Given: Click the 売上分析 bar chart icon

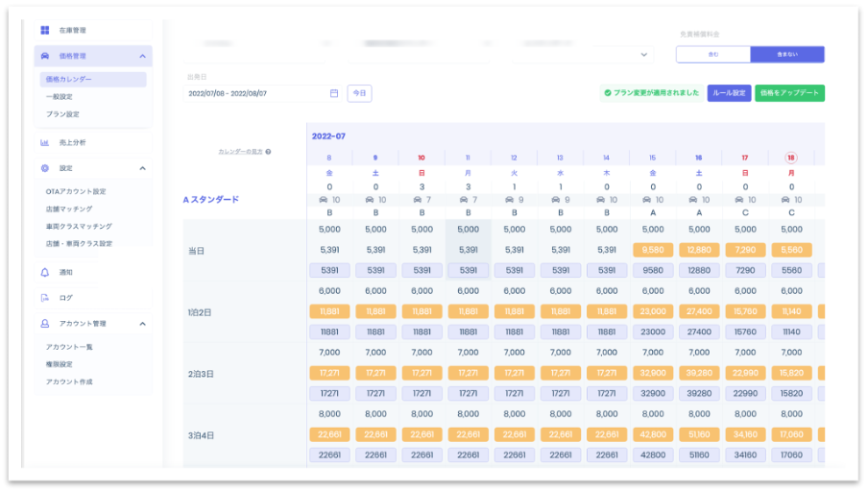Looking at the screenshot, I should click(45, 142).
